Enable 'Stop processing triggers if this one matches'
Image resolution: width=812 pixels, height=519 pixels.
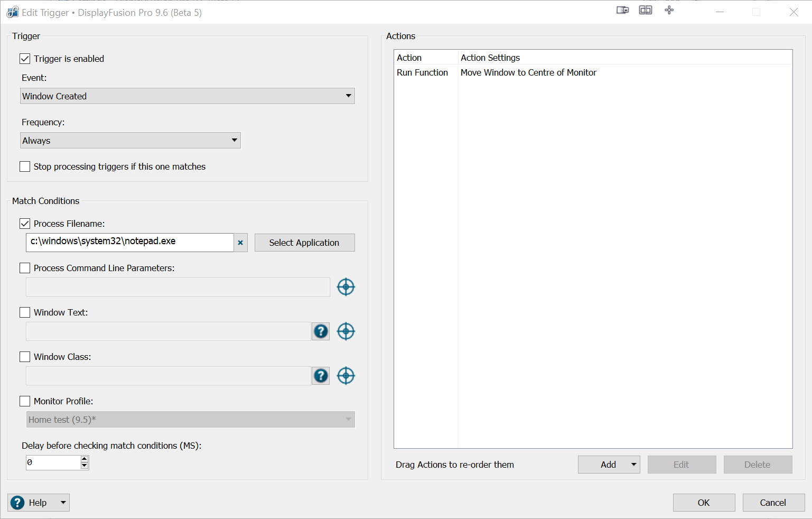[25, 166]
